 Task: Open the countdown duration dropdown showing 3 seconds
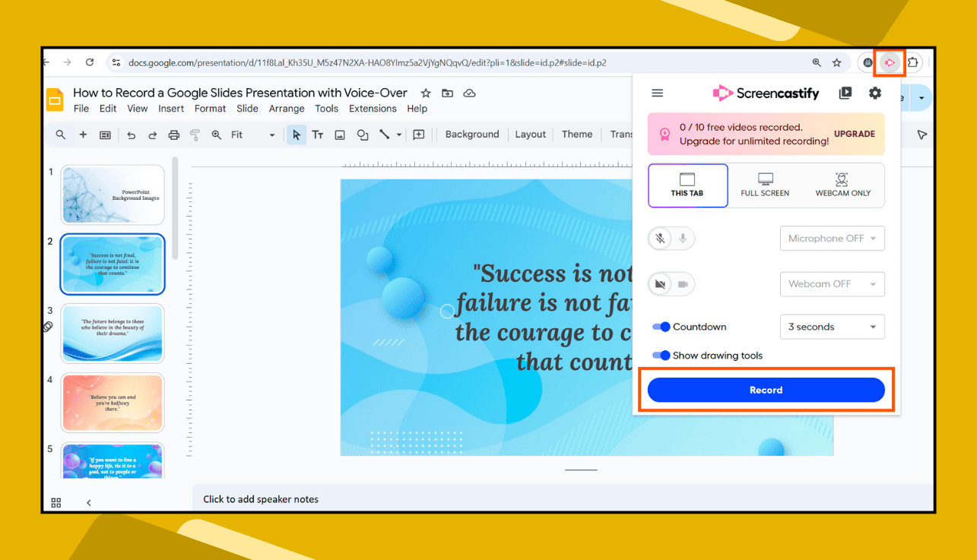coord(832,327)
